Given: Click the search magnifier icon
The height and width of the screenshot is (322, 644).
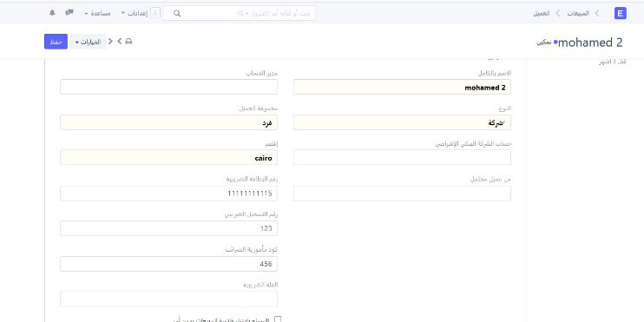Looking at the screenshot, I should coord(177,13).
